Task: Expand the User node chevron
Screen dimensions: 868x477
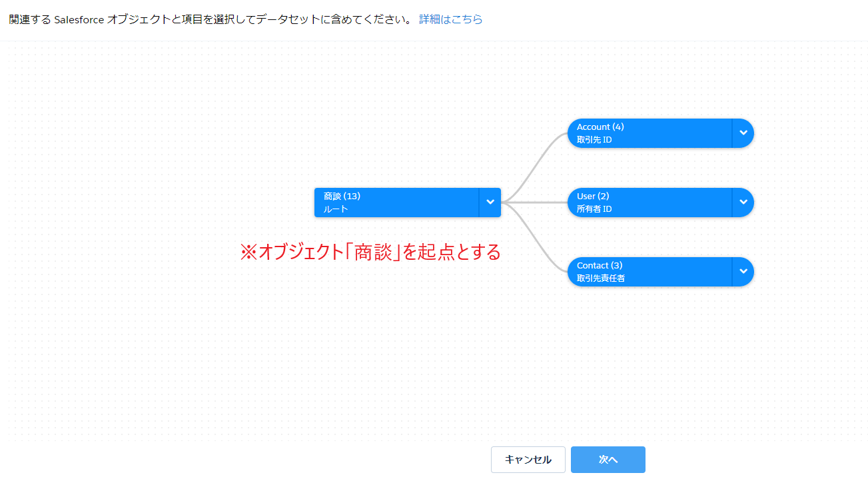Action: pos(743,203)
